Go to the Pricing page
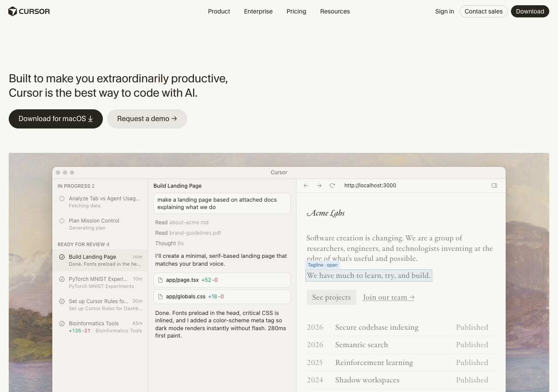 click(x=296, y=11)
